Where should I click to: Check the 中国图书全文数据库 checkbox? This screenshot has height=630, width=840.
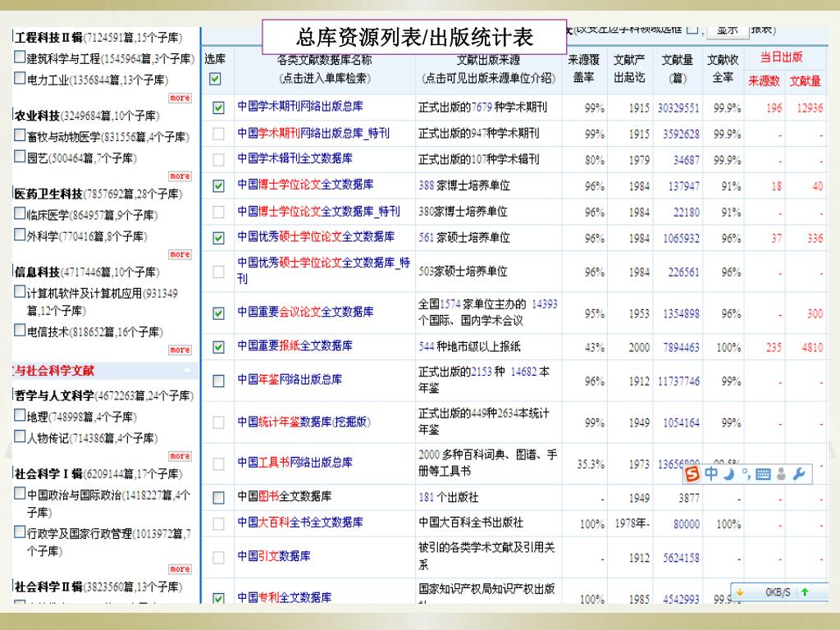coord(218,498)
